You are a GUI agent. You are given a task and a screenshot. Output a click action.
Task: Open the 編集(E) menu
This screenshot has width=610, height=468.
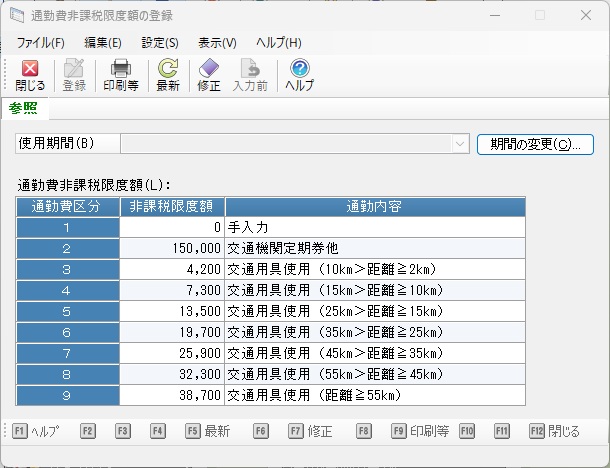tap(103, 42)
